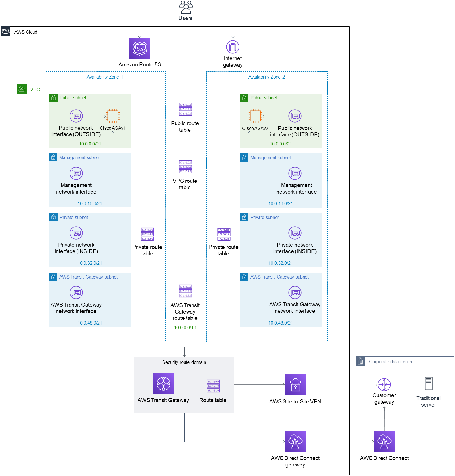Select Private network interface icon in Zone 1
This screenshot has height=476, width=455.
[x=76, y=233]
